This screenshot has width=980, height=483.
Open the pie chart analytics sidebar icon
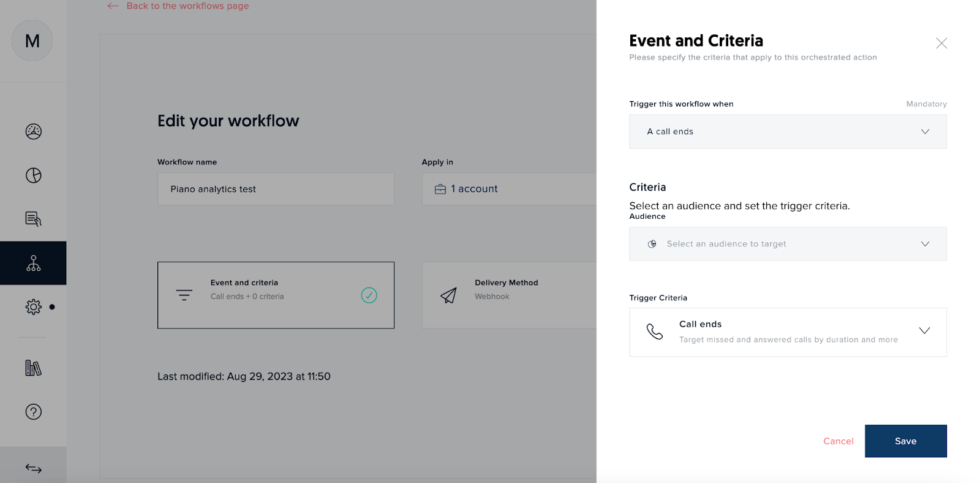pyautogui.click(x=33, y=175)
